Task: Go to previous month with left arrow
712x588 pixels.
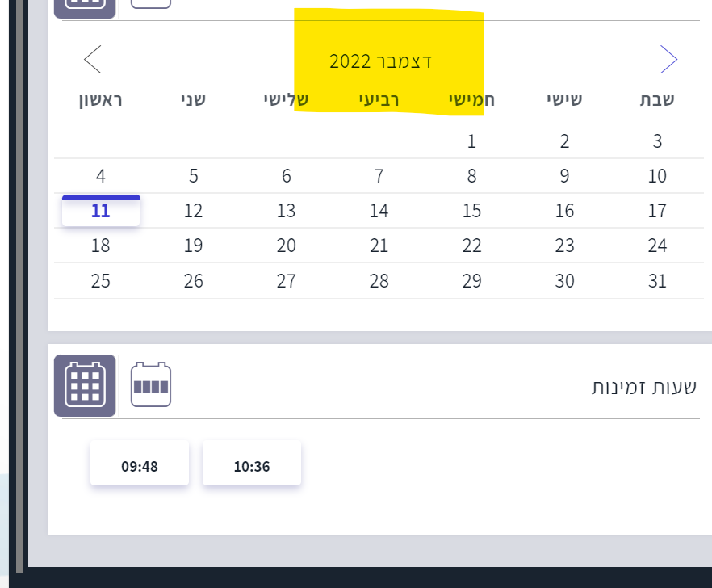Action: pyautogui.click(x=93, y=60)
